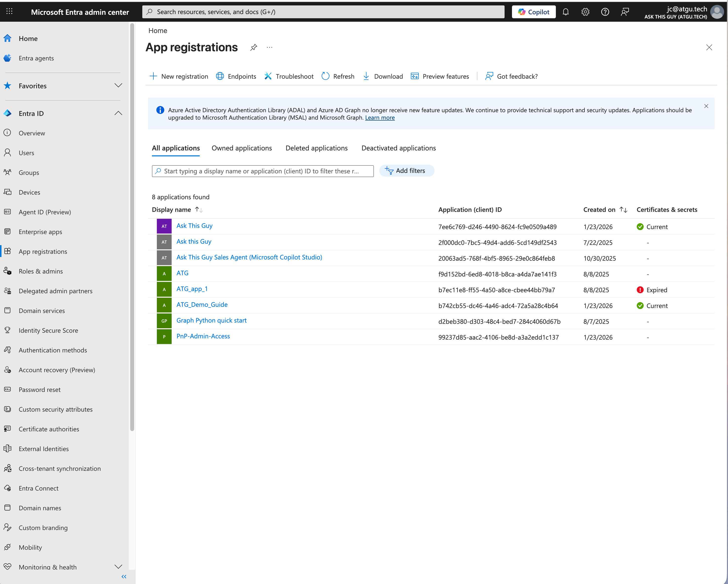Collapse the left navigation sidebar
The width and height of the screenshot is (728, 584).
pyautogui.click(x=124, y=577)
